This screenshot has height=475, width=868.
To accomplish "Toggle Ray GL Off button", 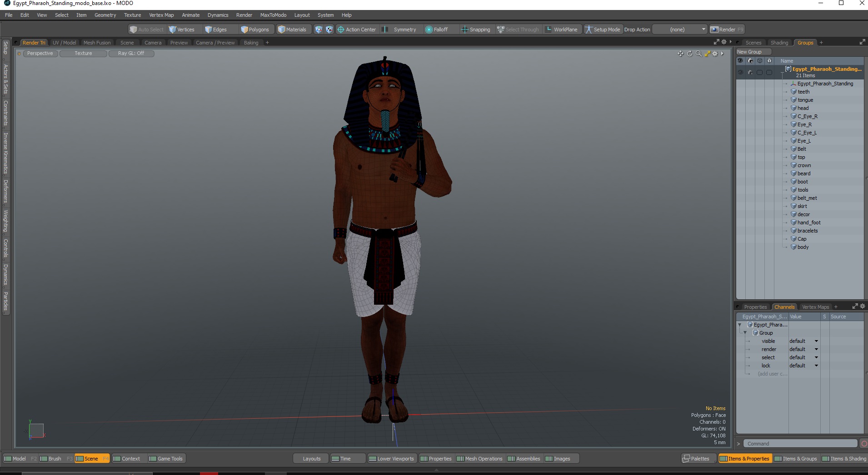I will click(x=131, y=54).
